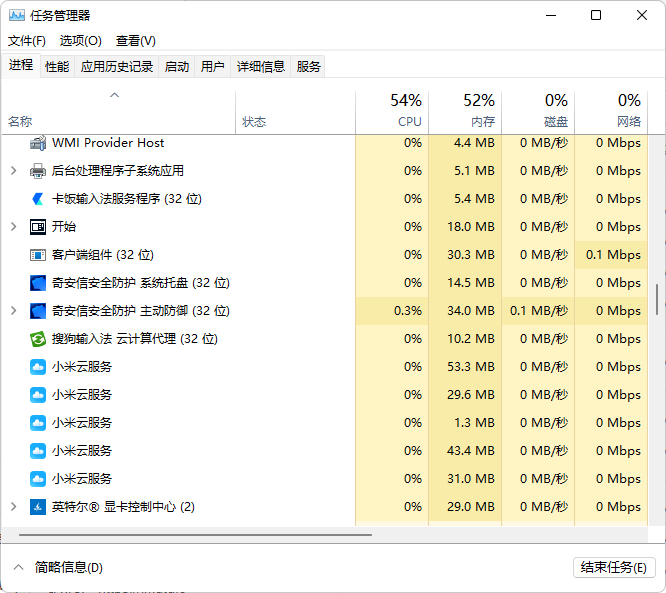Screen dimensions: 666x593
Task: Open the 文件(F) menu
Action: (27, 41)
